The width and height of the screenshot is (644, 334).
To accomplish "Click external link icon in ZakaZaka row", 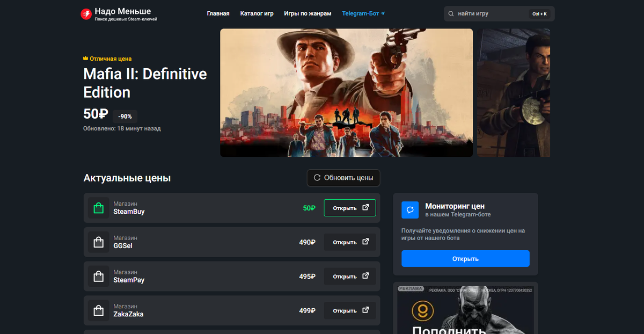I will pos(365,310).
